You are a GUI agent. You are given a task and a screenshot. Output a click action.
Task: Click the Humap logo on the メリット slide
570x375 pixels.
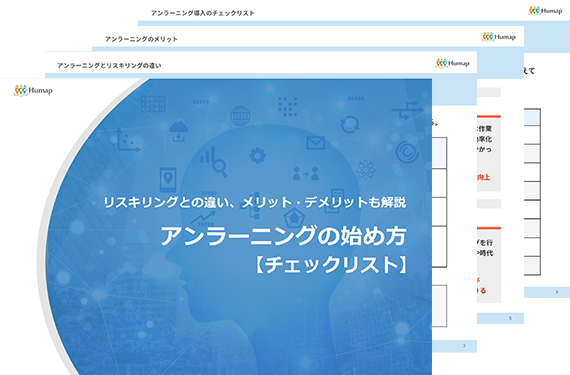pos(499,37)
